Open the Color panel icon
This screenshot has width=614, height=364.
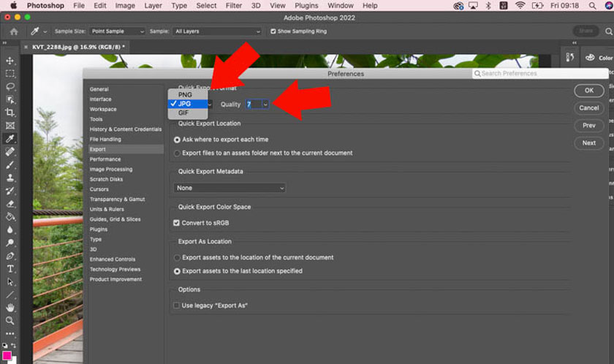(x=590, y=58)
